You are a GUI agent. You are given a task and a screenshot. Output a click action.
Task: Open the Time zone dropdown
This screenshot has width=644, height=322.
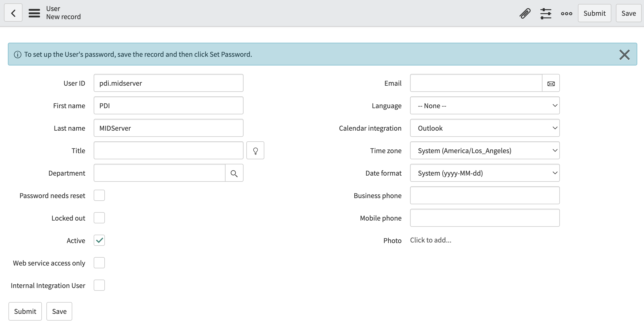point(485,151)
